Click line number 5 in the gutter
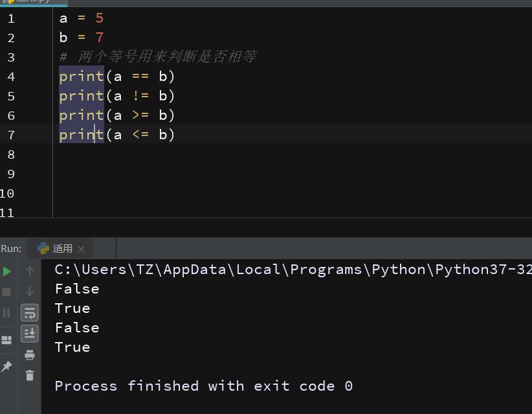 coord(10,95)
